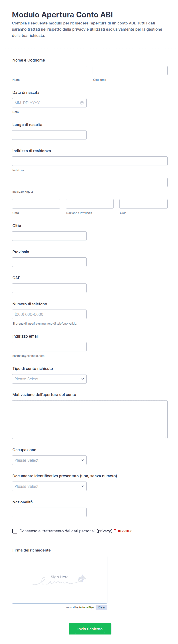Screen dimensions: 178x644
Task: Click Motivazione dell'apertura text area
Action: [90, 419]
